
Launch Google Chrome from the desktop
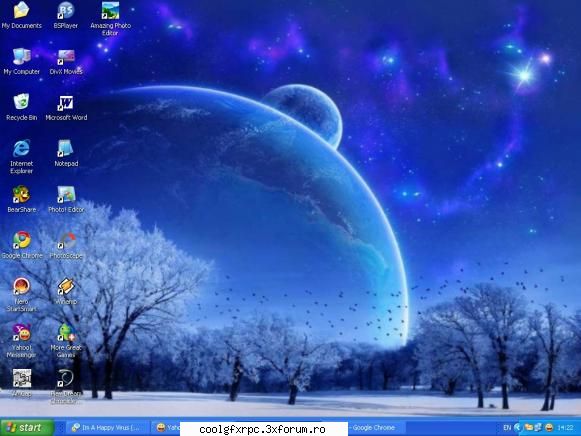click(21, 245)
